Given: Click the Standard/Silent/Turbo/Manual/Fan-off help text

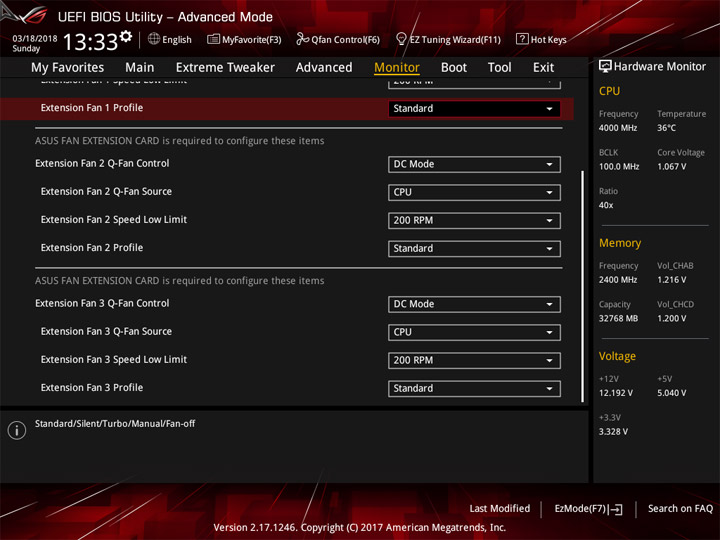Looking at the screenshot, I should pos(115,423).
